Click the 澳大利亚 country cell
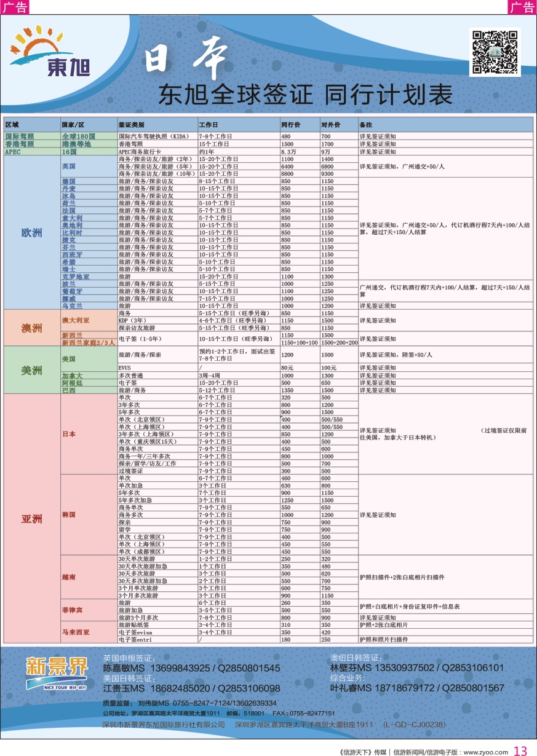 coord(89,320)
